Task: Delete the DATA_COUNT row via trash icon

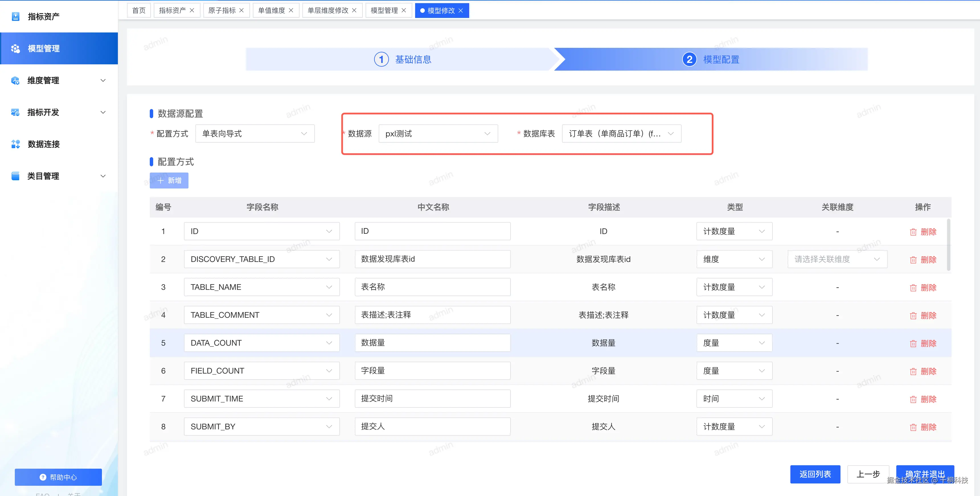Action: point(913,343)
